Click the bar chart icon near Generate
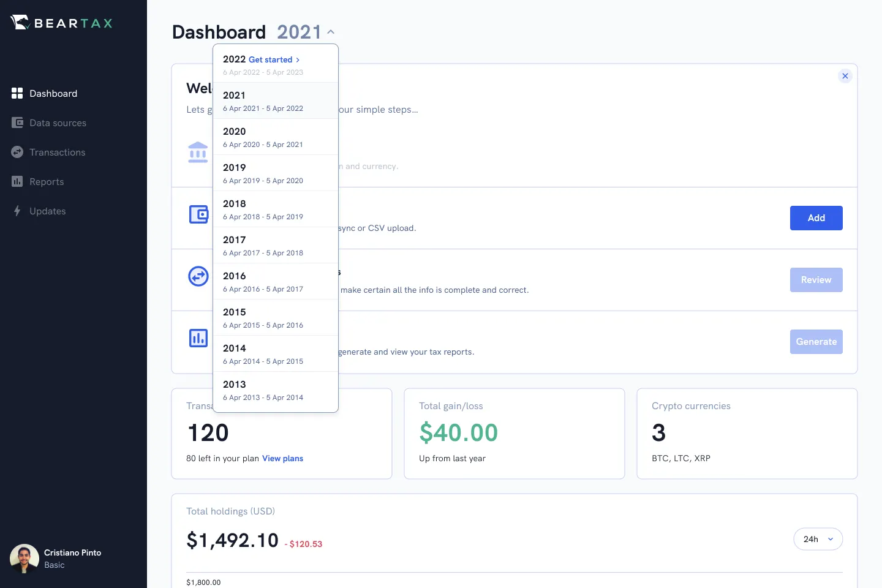Viewport: 882px width, 588px height. pyautogui.click(x=198, y=337)
